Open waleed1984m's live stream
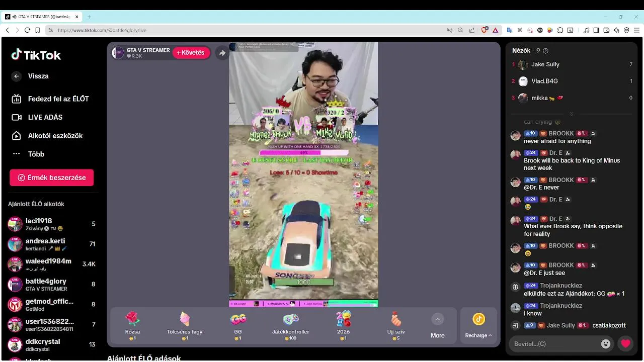 51,264
